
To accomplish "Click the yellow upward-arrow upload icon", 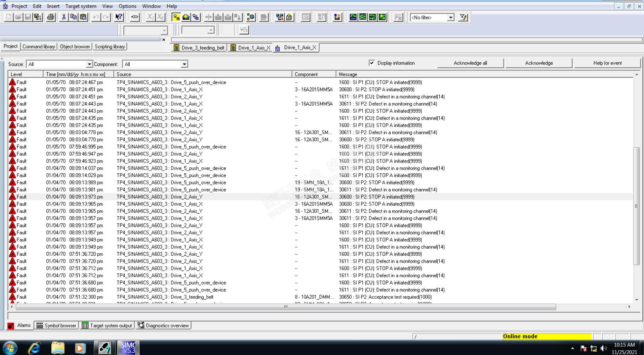I will [289, 17].
